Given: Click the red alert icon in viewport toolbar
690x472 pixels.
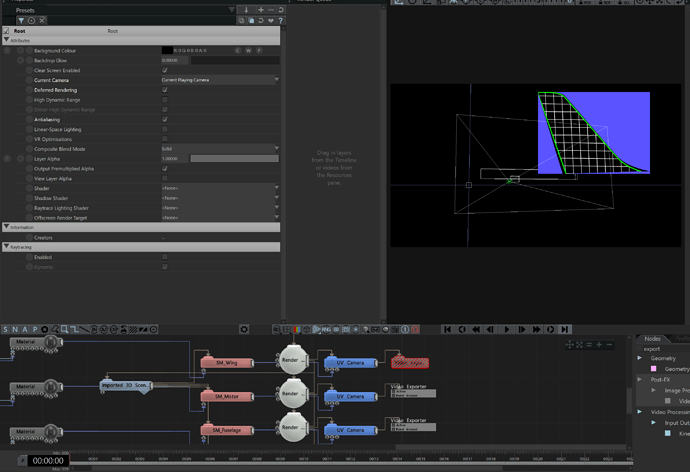Looking at the screenshot, I should tap(415, 329).
